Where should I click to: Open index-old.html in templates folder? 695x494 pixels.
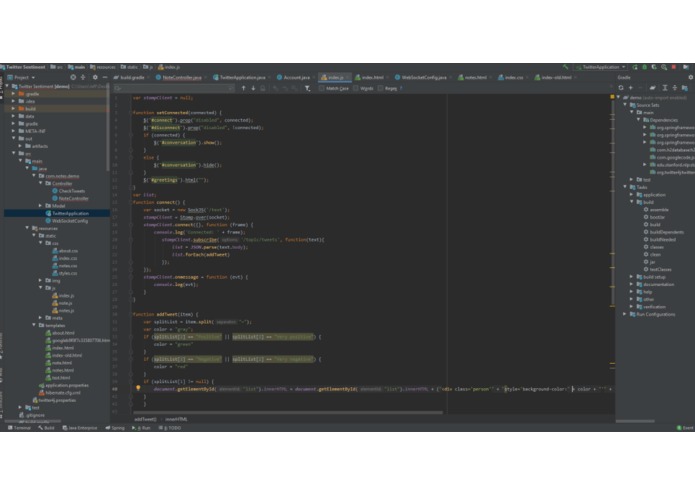[x=63, y=355]
